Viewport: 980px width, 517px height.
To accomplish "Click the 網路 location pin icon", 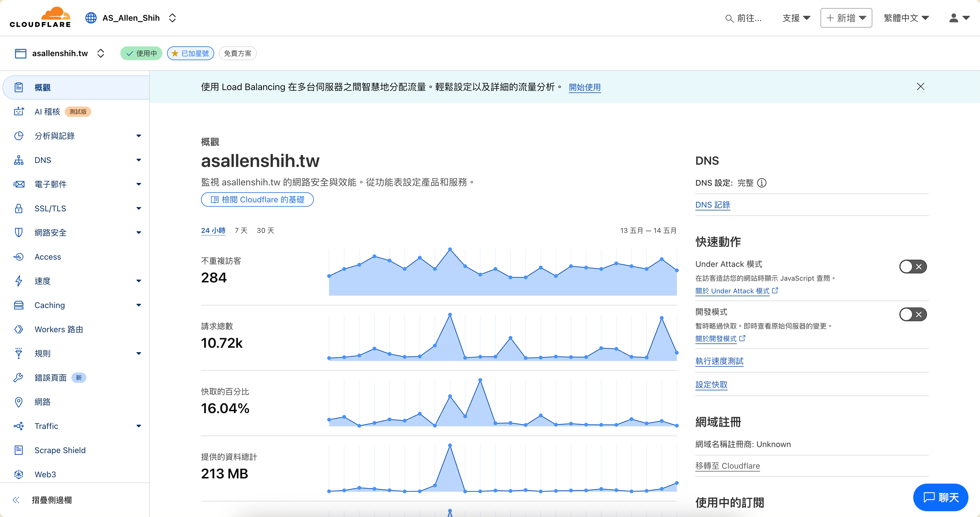I will tap(19, 402).
